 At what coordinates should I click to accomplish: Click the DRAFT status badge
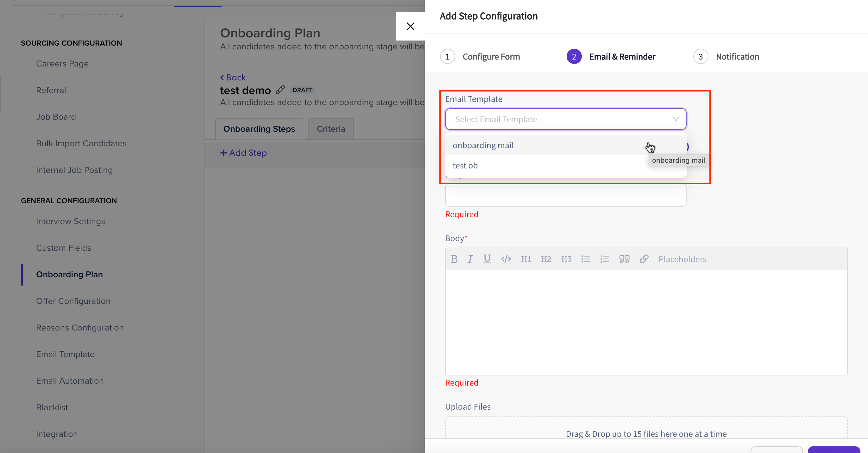(x=302, y=90)
